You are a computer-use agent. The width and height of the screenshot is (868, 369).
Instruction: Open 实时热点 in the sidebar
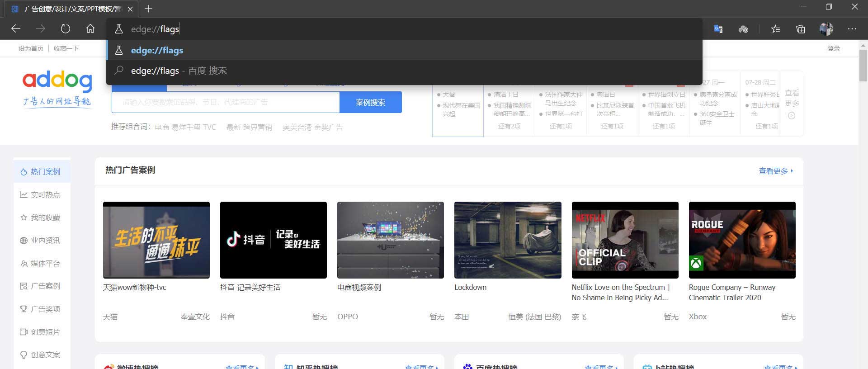tap(42, 194)
